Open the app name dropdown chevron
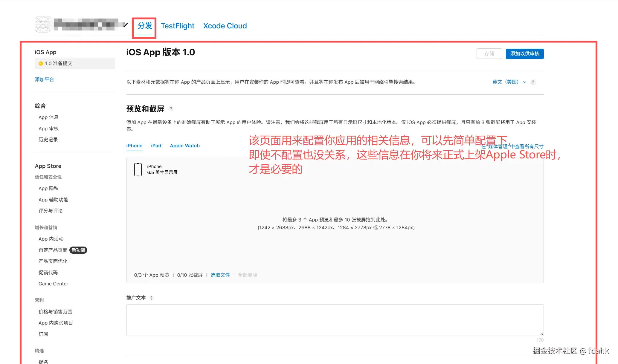Viewport: 618px width, 364px height. pos(126,25)
